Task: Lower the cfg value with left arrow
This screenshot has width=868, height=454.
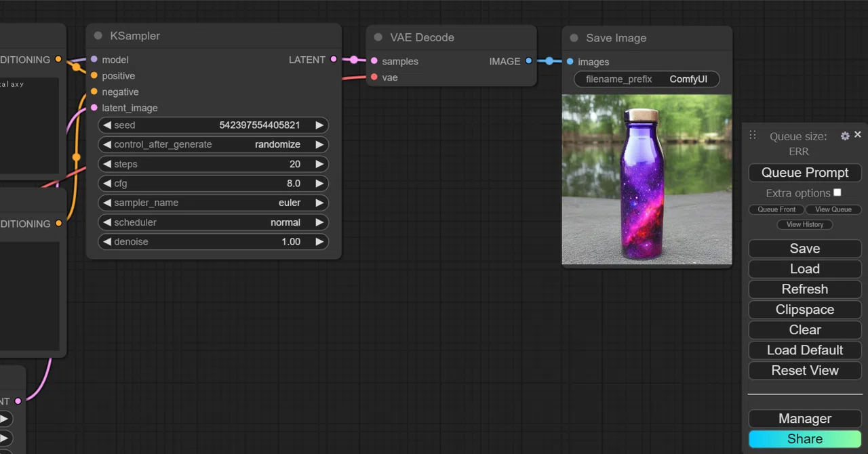Action: (x=106, y=184)
